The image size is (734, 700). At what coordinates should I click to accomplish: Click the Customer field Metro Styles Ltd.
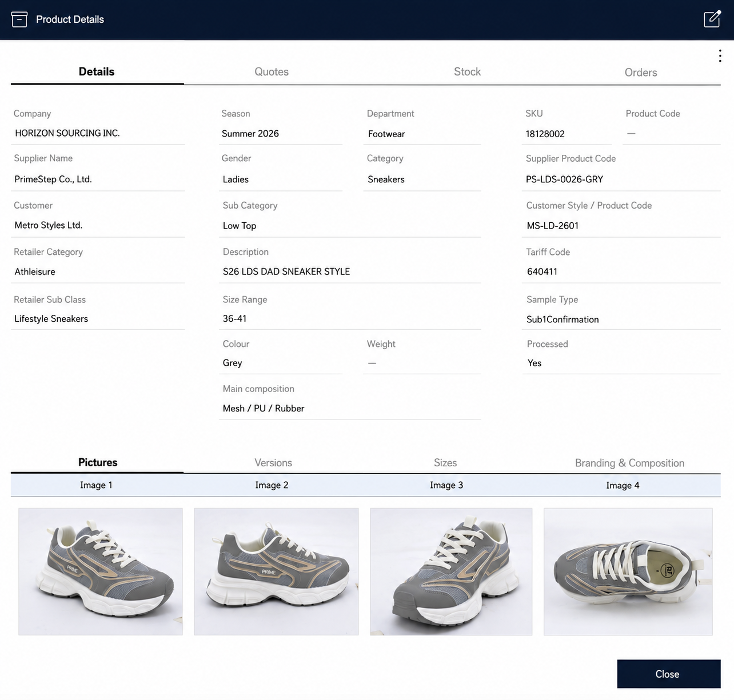98,225
